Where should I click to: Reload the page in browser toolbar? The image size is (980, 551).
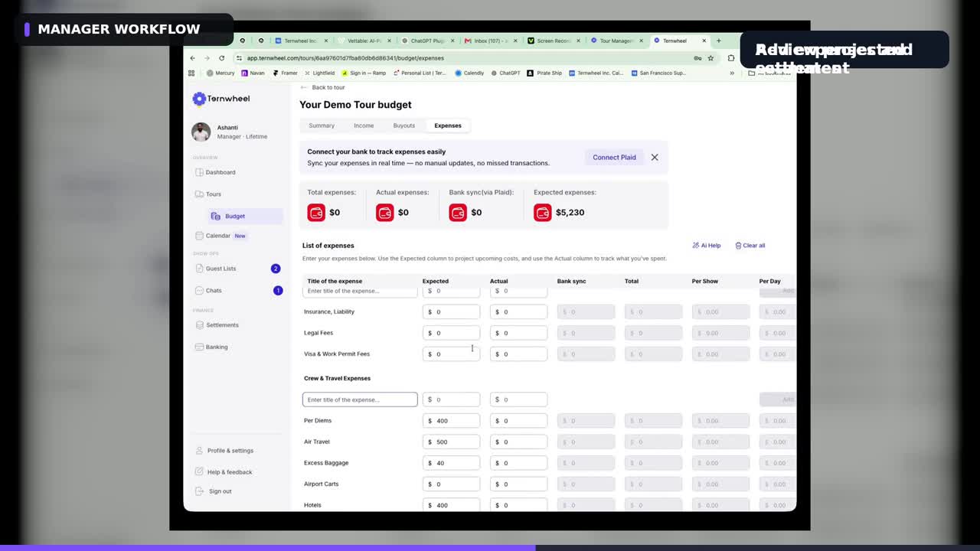222,58
